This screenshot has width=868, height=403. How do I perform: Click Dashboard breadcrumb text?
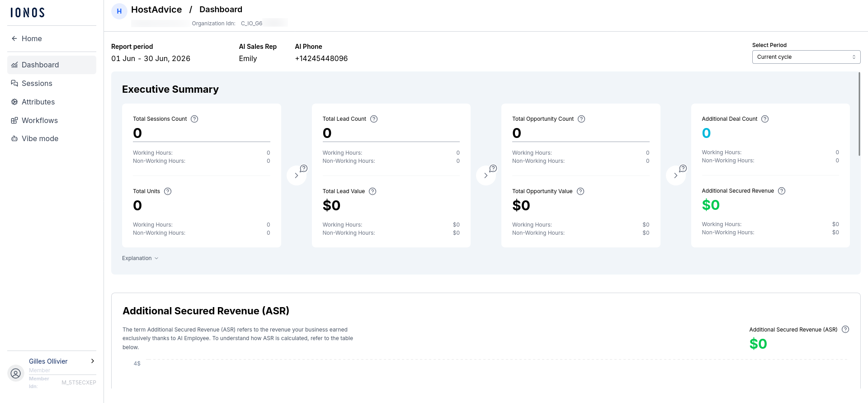221,9
